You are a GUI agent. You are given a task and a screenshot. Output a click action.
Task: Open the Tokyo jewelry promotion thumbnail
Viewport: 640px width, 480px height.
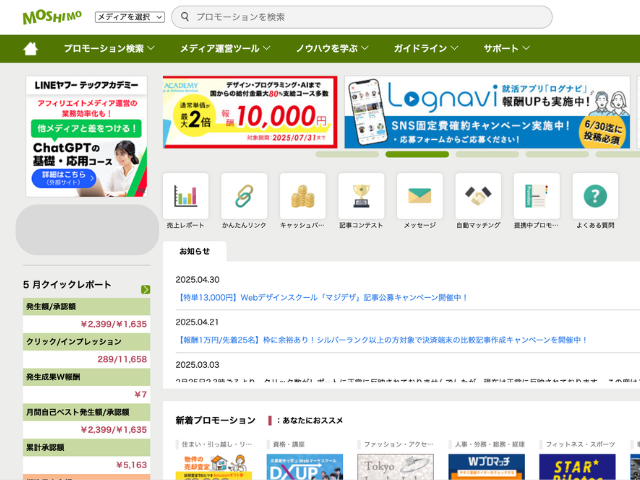(396, 467)
